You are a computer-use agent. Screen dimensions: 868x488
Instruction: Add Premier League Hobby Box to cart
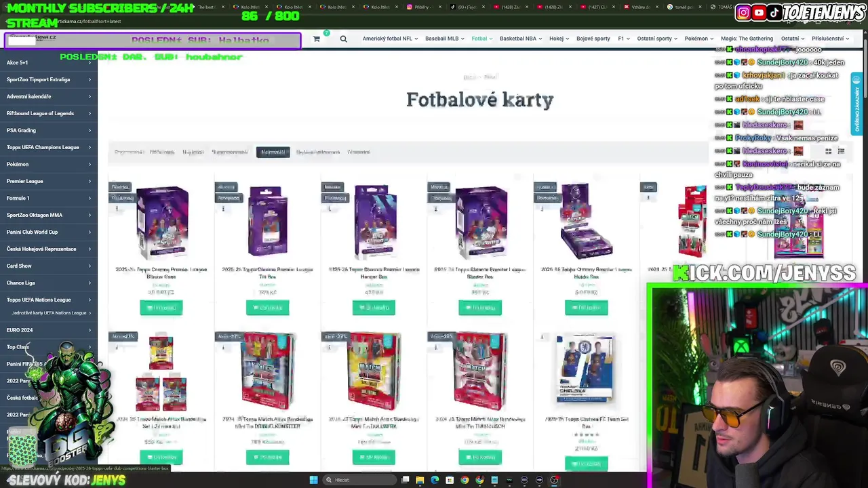(587, 308)
